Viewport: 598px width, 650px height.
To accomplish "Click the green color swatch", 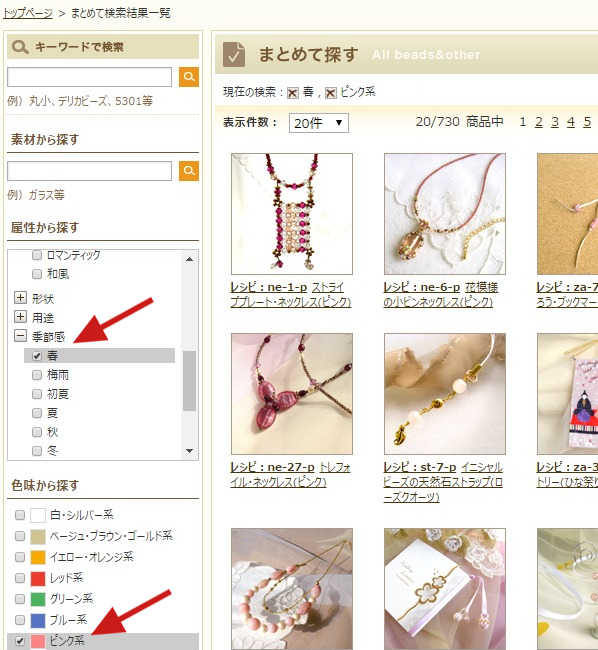I will [38, 599].
